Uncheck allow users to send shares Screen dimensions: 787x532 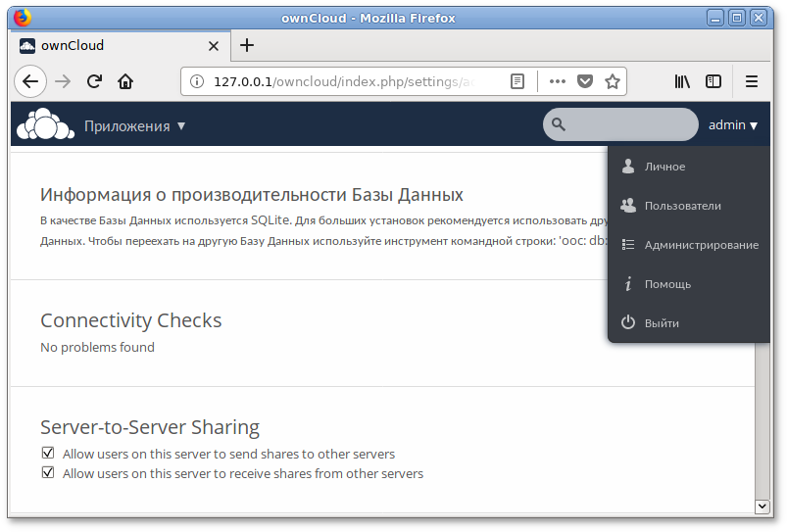coord(48,454)
